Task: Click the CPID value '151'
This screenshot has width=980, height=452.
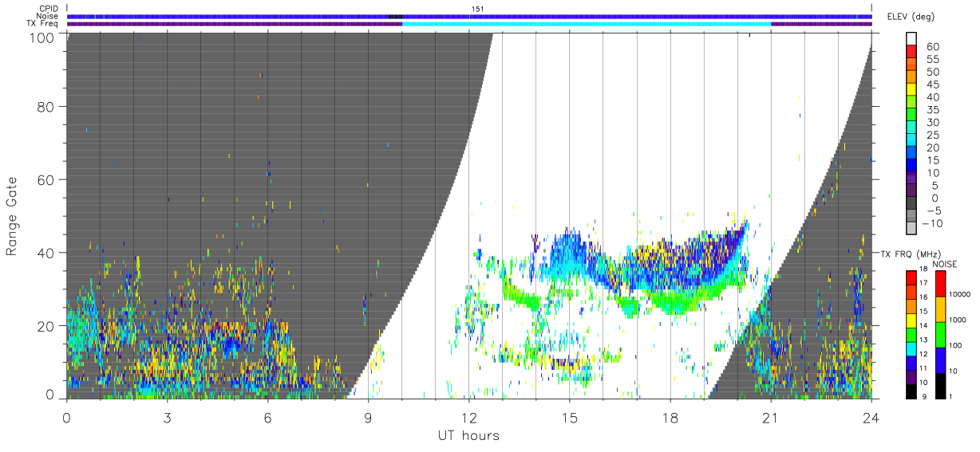Action: (x=477, y=9)
